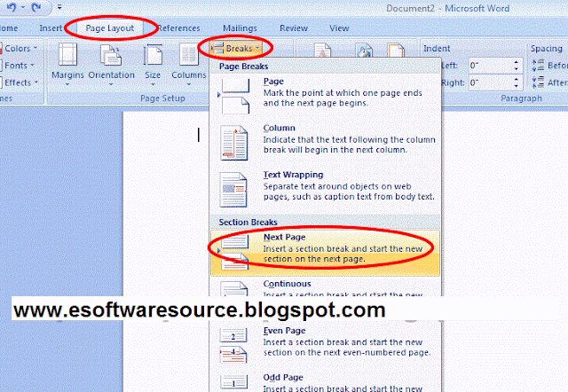Click the Page Color icon in ribbon
This screenshot has height=392, width=568.
click(x=365, y=51)
